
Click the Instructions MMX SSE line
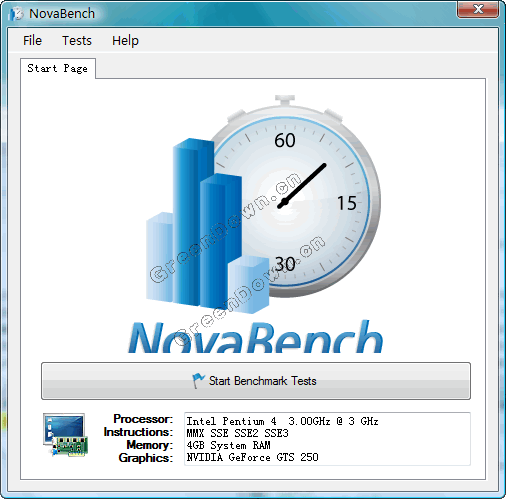click(237, 433)
